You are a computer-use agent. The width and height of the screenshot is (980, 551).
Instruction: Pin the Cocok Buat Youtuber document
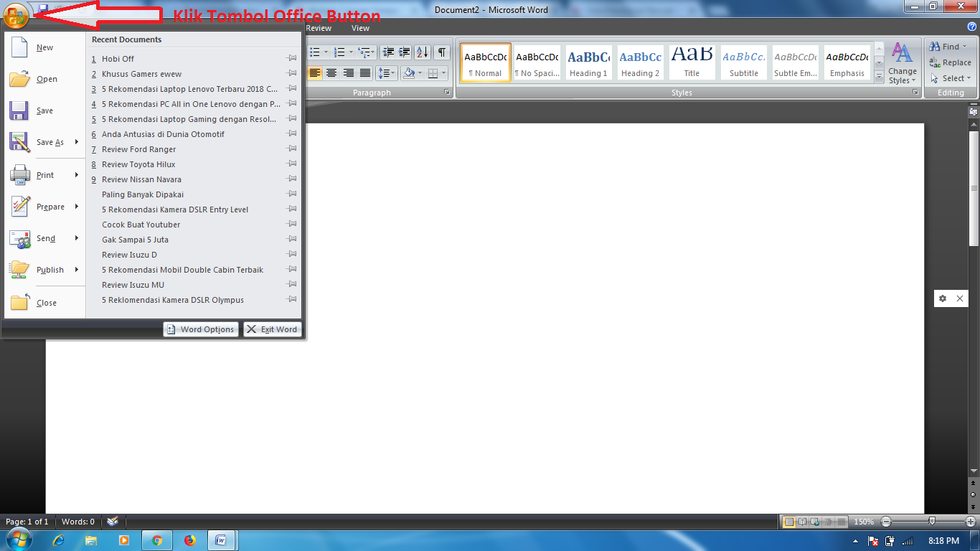[x=292, y=224]
